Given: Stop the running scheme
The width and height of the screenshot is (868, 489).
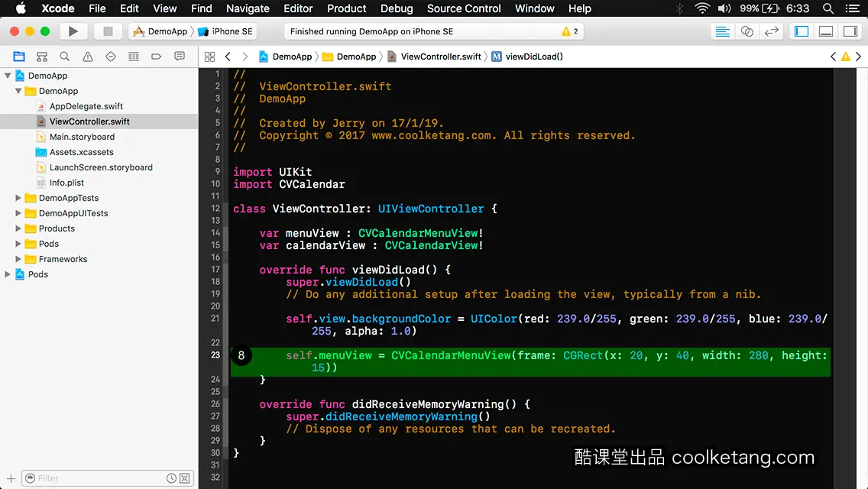Looking at the screenshot, I should [108, 31].
